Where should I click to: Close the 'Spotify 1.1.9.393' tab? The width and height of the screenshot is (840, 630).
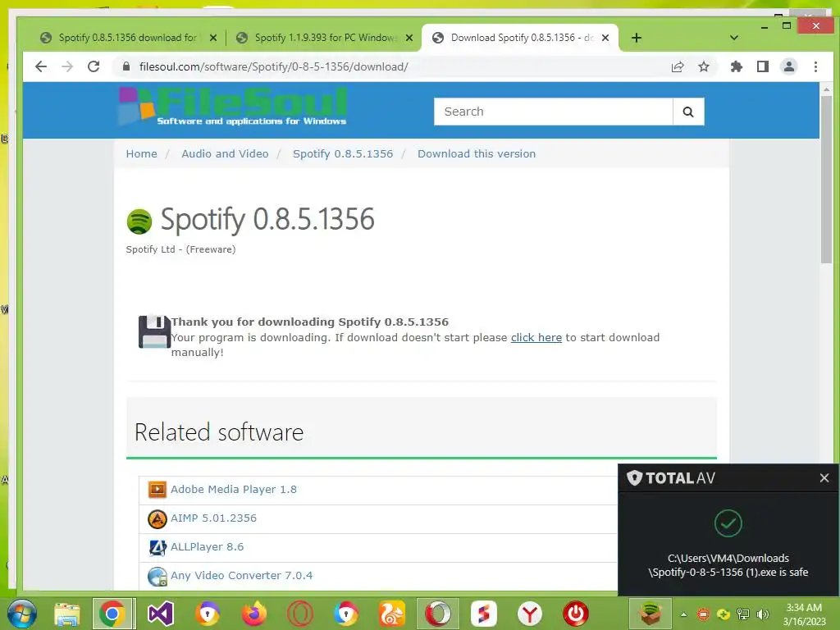[x=409, y=38]
